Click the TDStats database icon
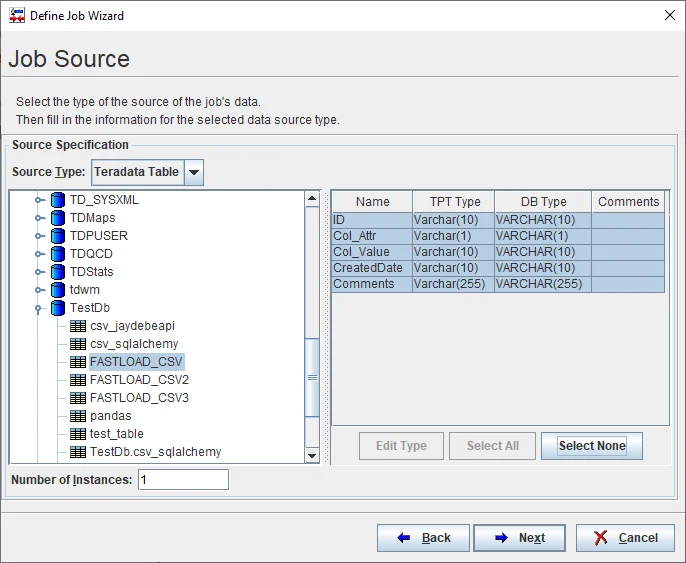The height and width of the screenshot is (563, 686). tap(57, 272)
